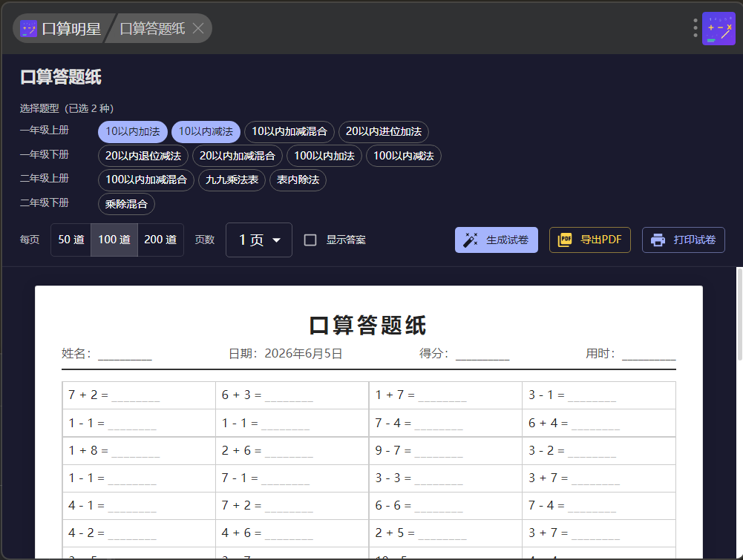
Task: Click the PDF icon on 导出PDF
Action: (565, 240)
